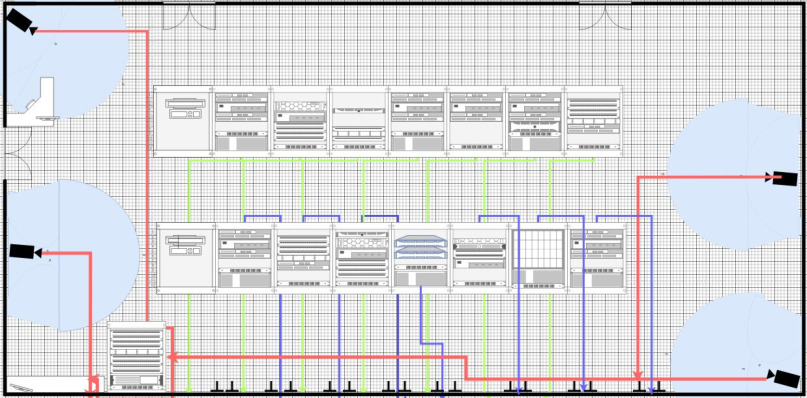Select the standalone cabinet where red cables converge

137,356
